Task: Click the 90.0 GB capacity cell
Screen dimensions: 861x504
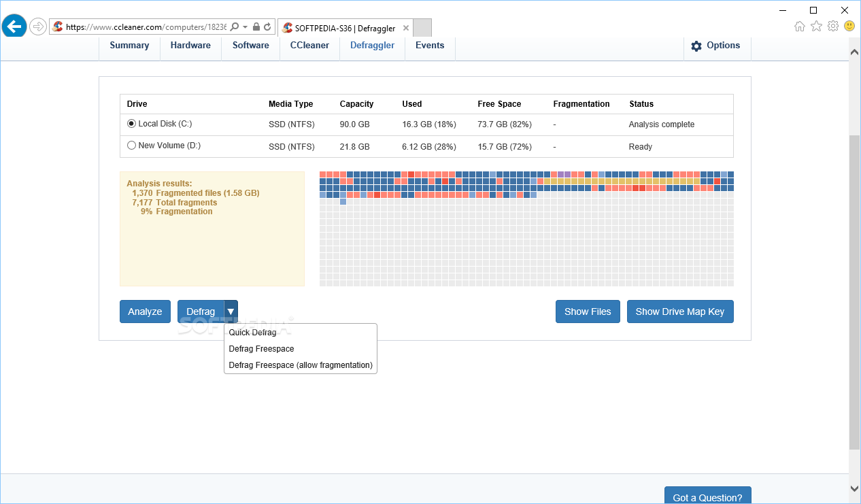Action: [354, 124]
